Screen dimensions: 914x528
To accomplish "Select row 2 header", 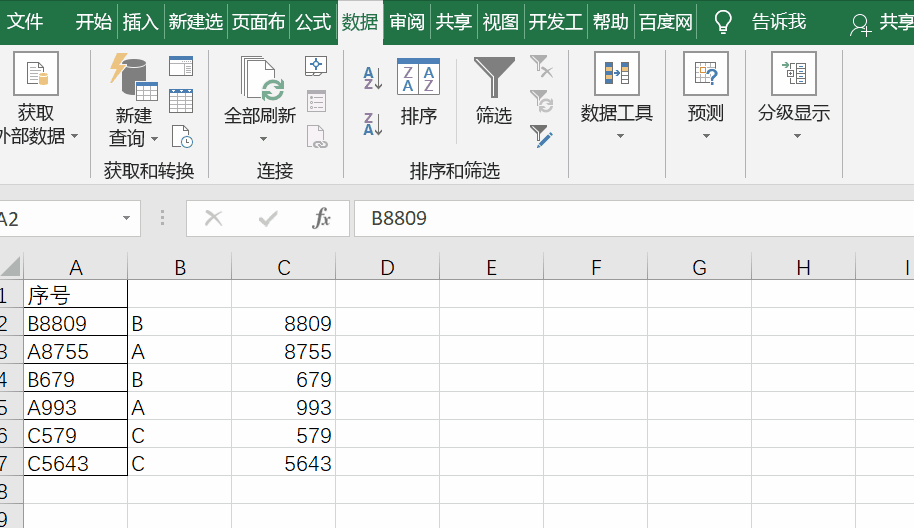I will [10, 323].
